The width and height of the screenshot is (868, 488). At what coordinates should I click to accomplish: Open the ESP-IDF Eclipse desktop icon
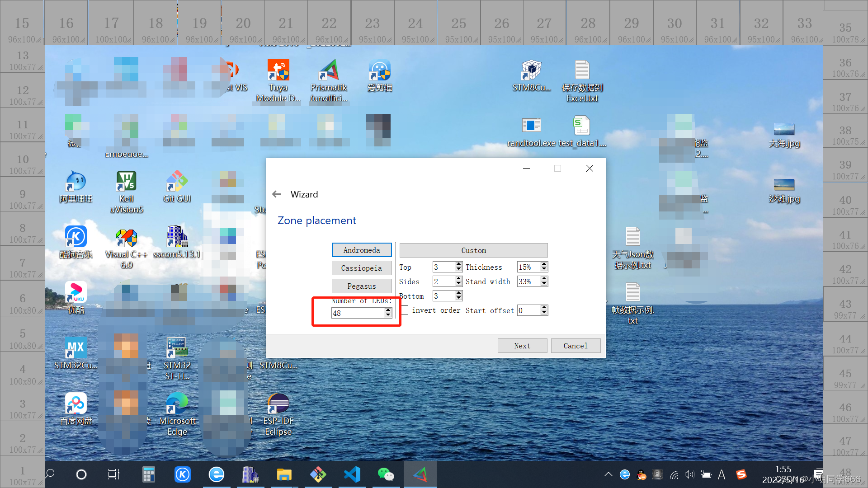click(x=278, y=404)
